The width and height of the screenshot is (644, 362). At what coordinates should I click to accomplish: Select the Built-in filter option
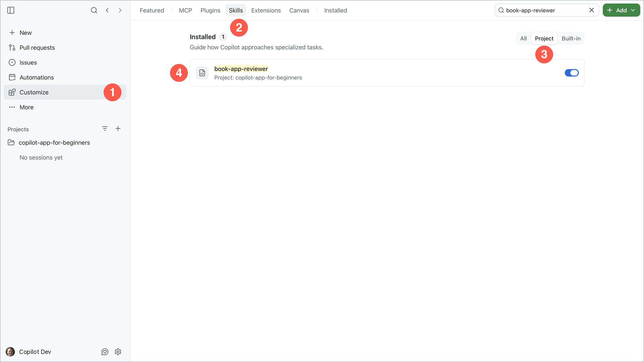571,39
